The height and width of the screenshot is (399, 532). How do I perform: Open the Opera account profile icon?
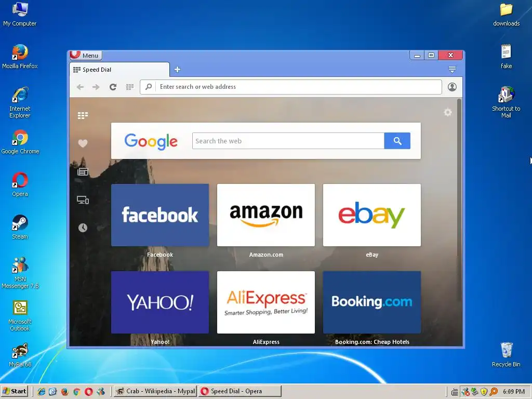452,87
